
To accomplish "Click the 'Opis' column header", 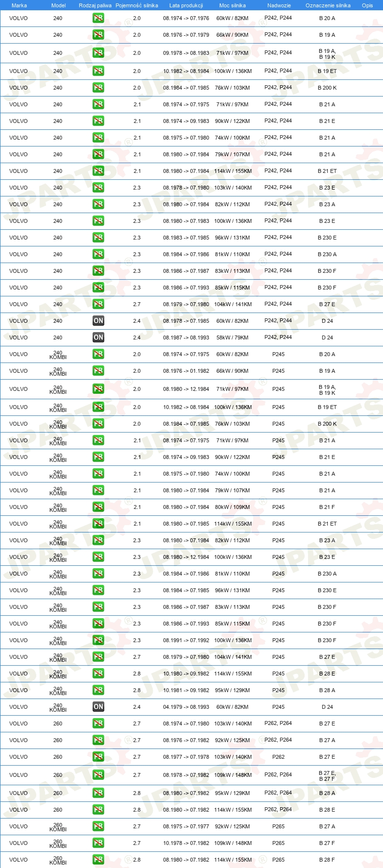I will [x=367, y=5].
